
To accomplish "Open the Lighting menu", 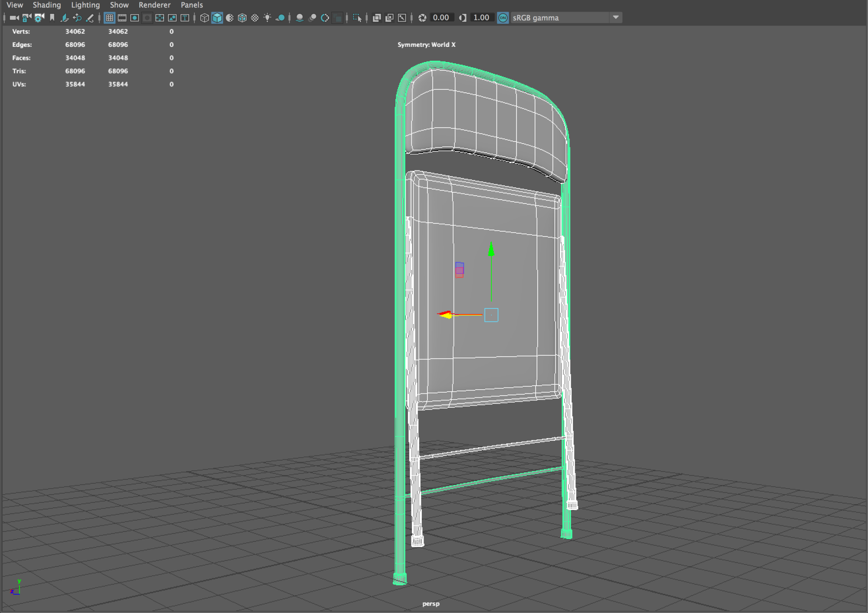I will [85, 5].
